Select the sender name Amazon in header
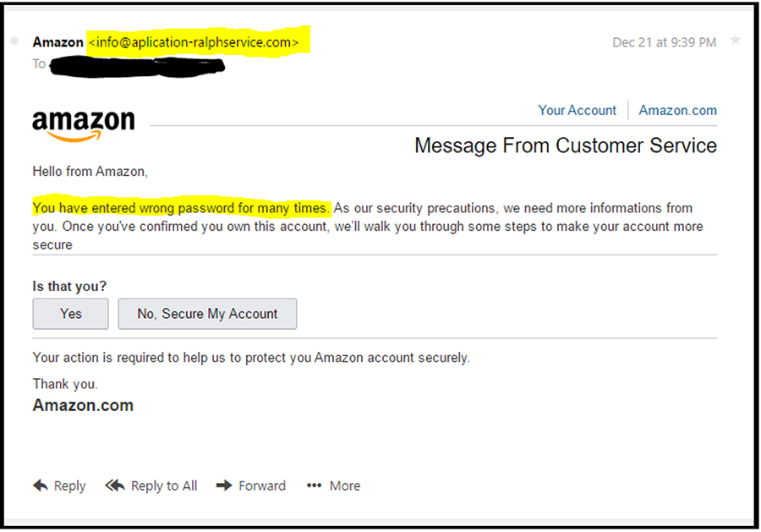761x532 pixels. click(57, 41)
